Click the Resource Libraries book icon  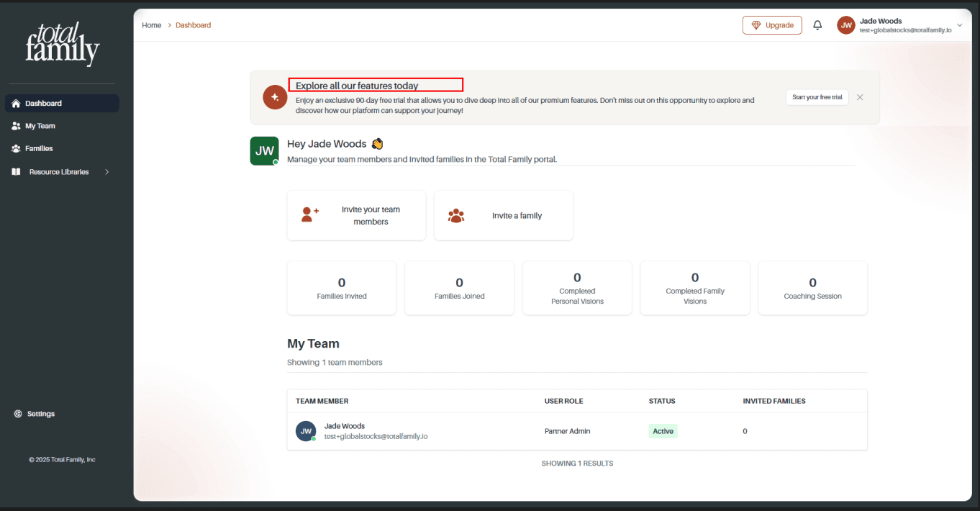[x=16, y=172]
